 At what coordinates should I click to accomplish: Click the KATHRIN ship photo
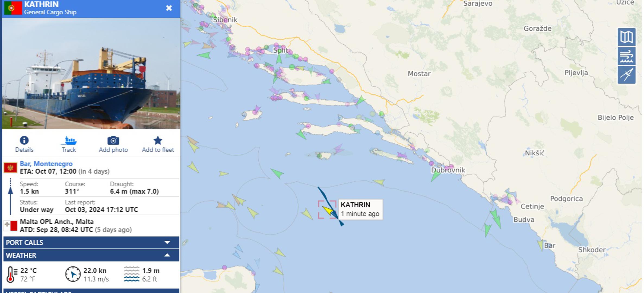91,74
